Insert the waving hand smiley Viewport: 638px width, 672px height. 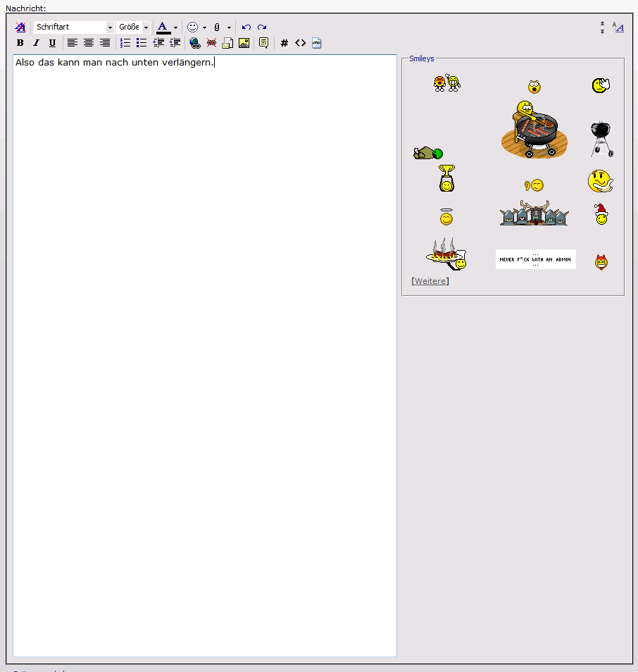click(x=601, y=85)
